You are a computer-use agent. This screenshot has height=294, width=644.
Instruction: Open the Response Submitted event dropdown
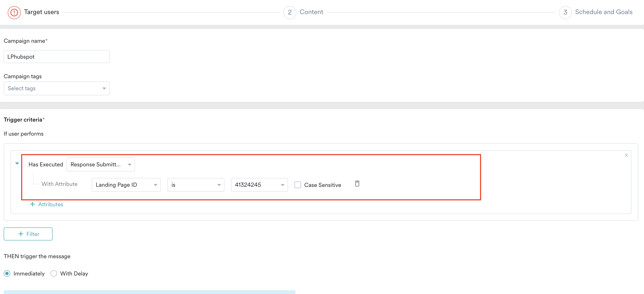[100, 165]
